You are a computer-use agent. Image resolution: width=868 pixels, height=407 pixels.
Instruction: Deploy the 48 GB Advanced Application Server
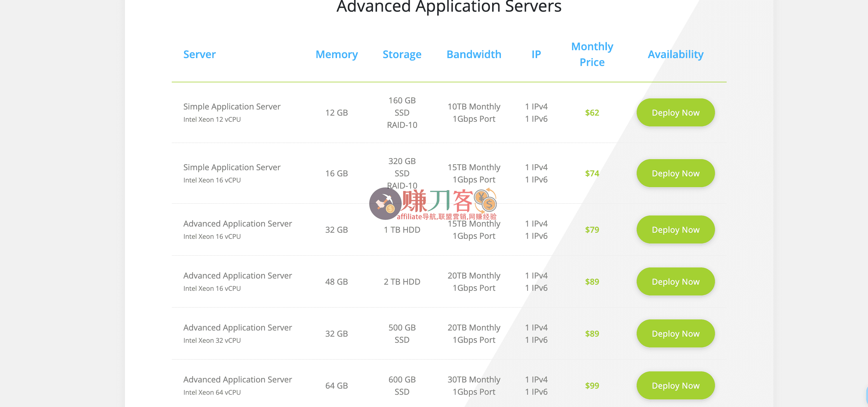[675, 281]
